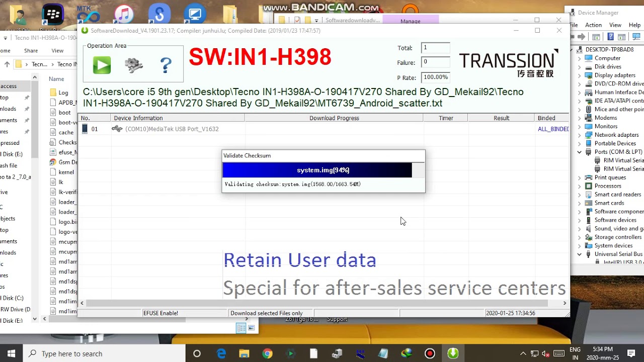Image resolution: width=644 pixels, height=362 pixels.
Task: Open File Explorer from the taskbar
Action: (x=244, y=353)
